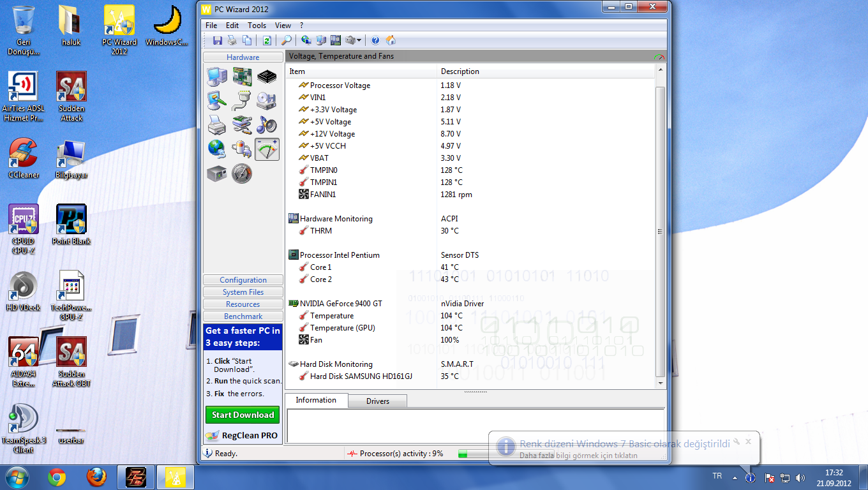This screenshot has width=868, height=490.
Task: Switch to the Drivers tab
Action: [x=377, y=401]
